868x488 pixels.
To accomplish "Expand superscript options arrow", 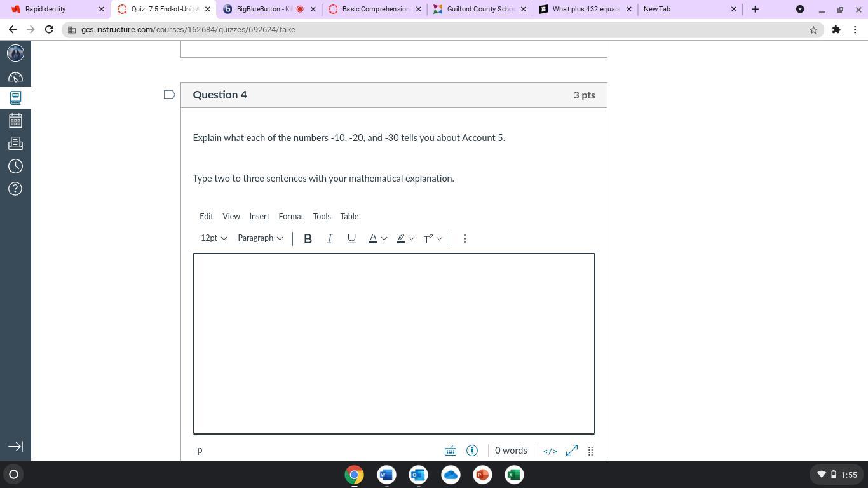I will [x=439, y=238].
